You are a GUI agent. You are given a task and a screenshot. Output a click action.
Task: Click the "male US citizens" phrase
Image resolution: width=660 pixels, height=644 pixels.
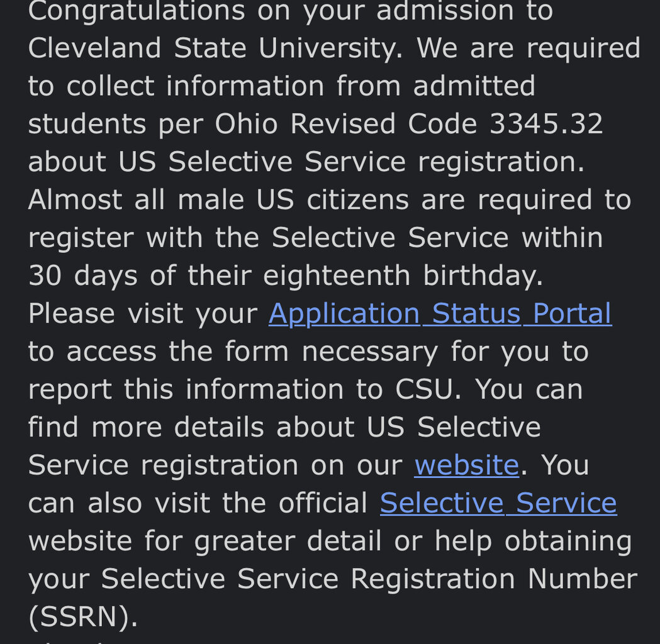pyautogui.click(x=292, y=200)
